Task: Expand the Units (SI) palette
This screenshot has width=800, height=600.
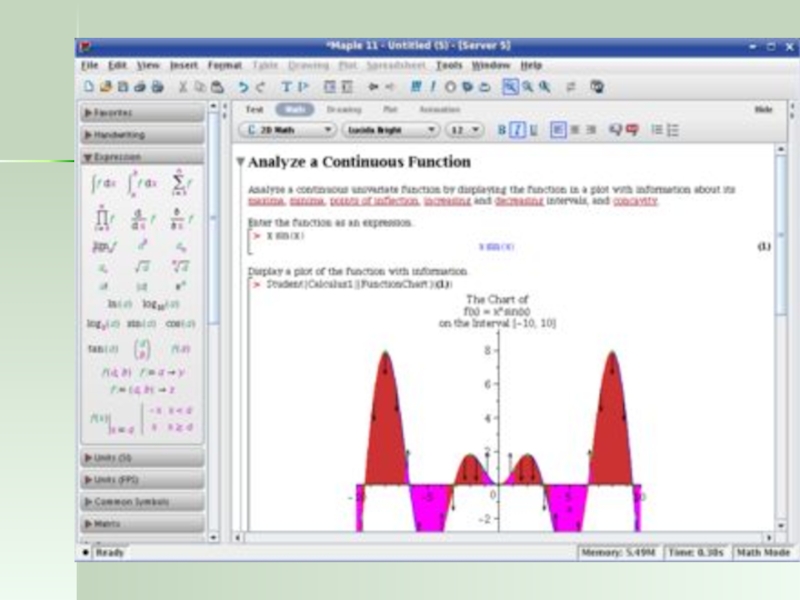Action: coord(142,458)
